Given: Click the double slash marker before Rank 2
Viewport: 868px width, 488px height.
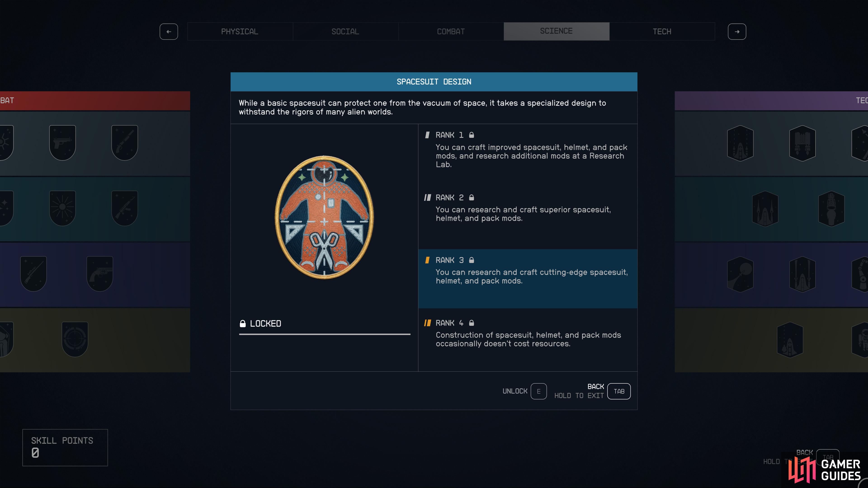Looking at the screenshot, I should click(427, 198).
